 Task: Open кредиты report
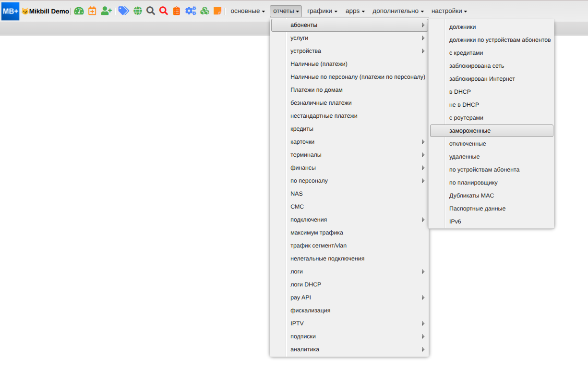(x=349, y=129)
